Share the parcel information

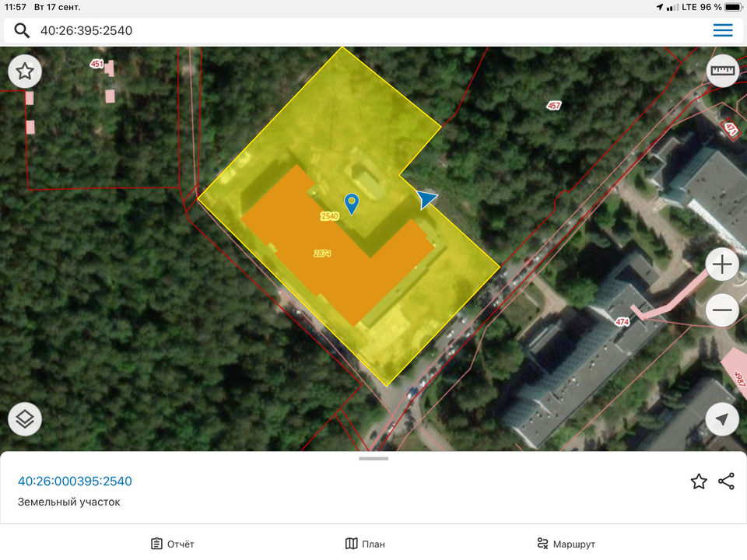point(726,481)
